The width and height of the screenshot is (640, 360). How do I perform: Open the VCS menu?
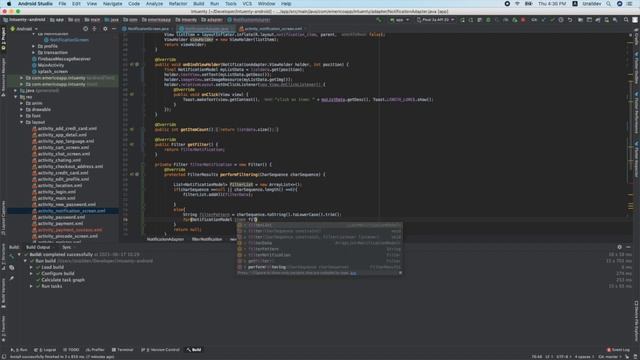pos(247,4)
